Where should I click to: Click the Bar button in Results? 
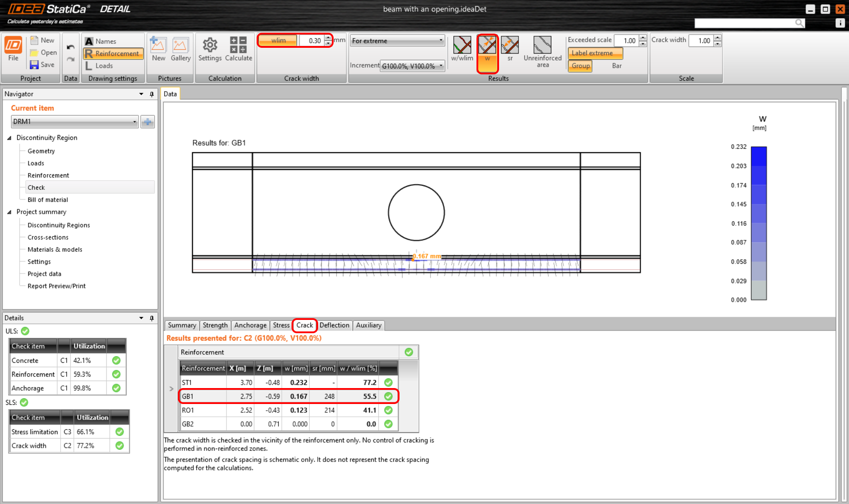pos(616,66)
